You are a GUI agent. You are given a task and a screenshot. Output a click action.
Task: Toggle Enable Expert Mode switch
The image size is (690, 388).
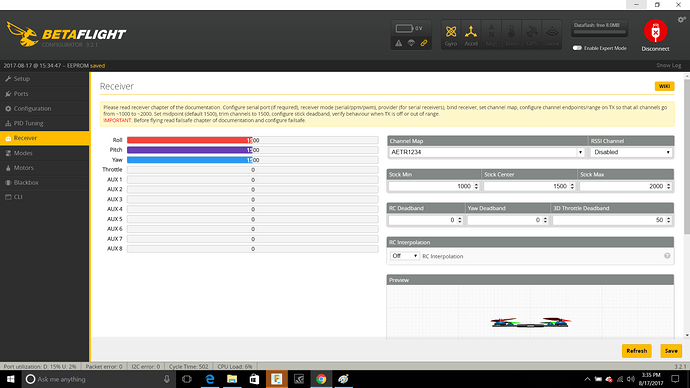[x=577, y=48]
